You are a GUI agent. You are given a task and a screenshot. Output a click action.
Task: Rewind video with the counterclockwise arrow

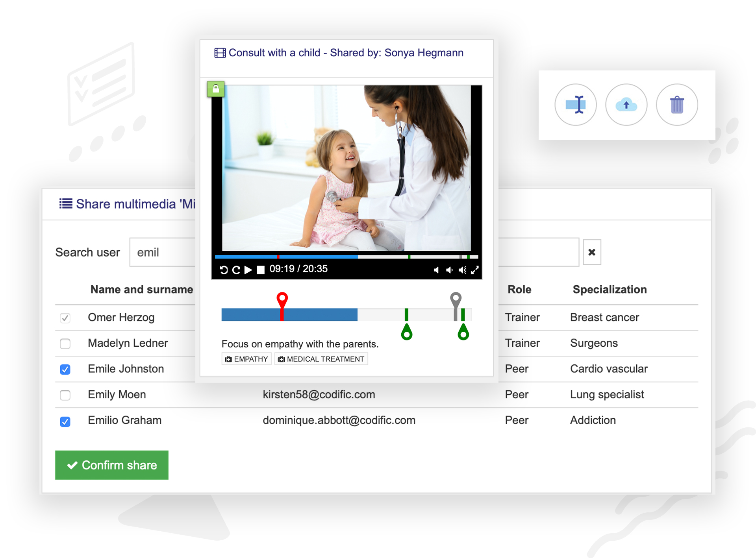pyautogui.click(x=224, y=270)
